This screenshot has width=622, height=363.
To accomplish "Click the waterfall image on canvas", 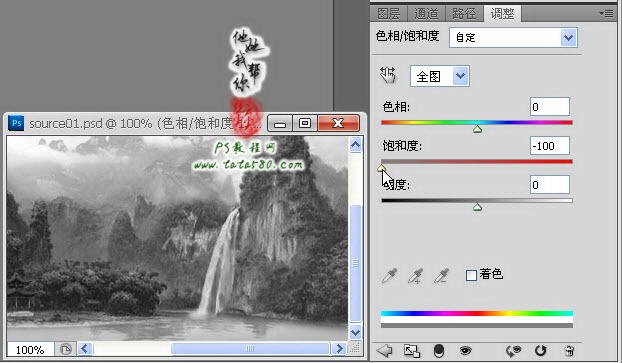I will (x=177, y=238).
